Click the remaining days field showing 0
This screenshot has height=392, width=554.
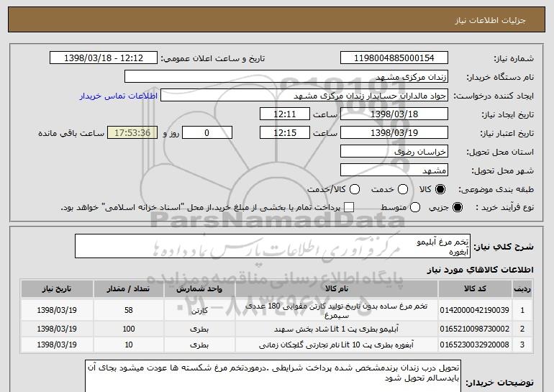[207, 133]
